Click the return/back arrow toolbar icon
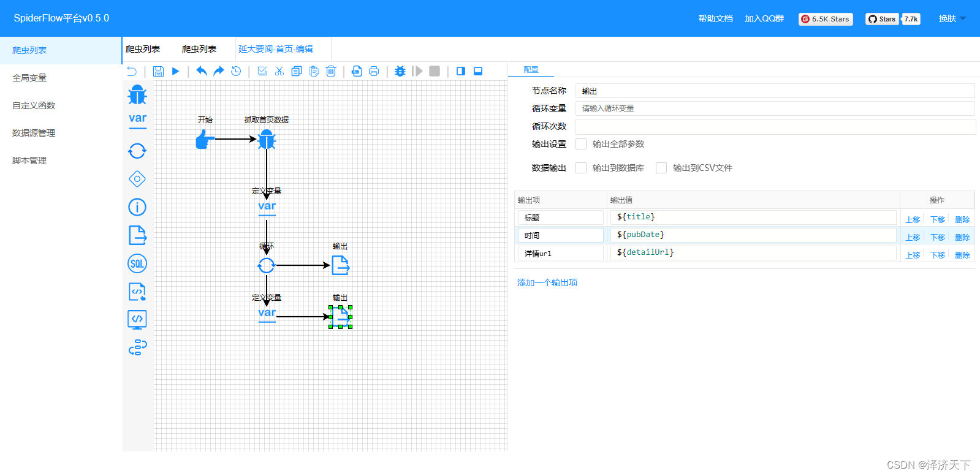Screen dimensions: 980x476 click(132, 71)
